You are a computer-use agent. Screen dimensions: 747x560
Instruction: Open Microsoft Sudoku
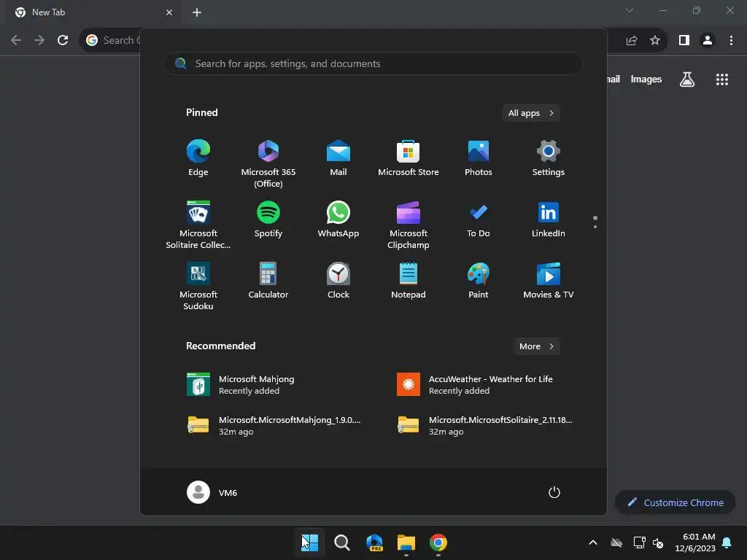pyautogui.click(x=198, y=286)
